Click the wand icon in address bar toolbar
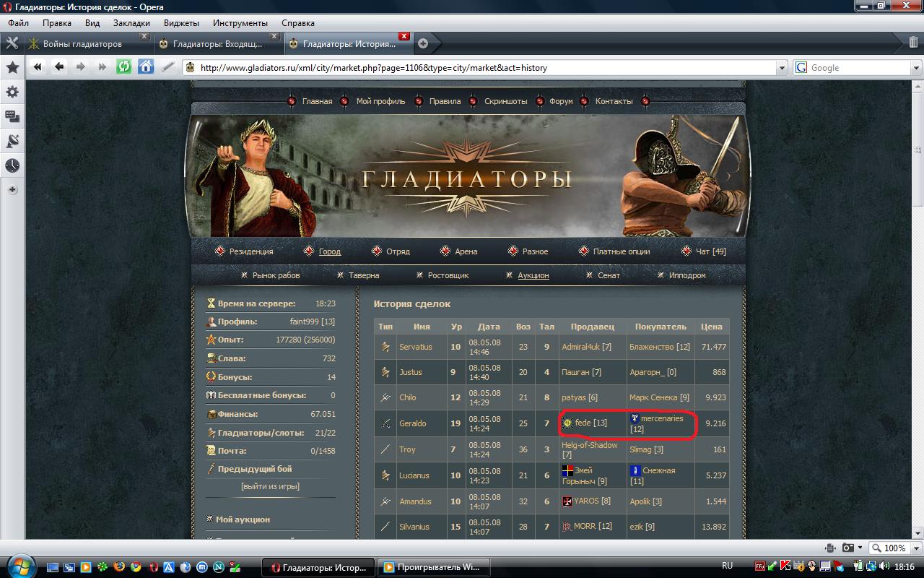The image size is (924, 578). pos(167,67)
